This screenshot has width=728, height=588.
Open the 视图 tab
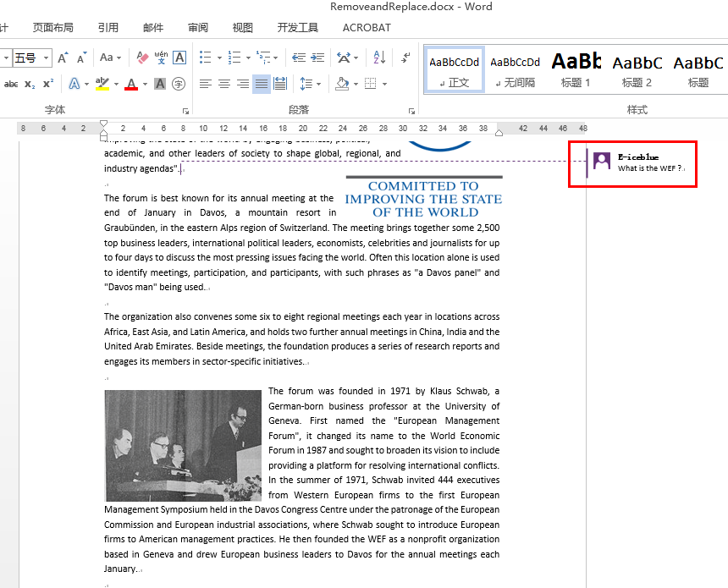tap(242, 28)
